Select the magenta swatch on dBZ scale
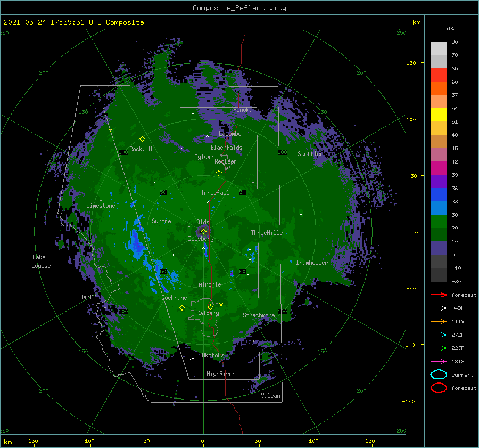 click(x=439, y=168)
